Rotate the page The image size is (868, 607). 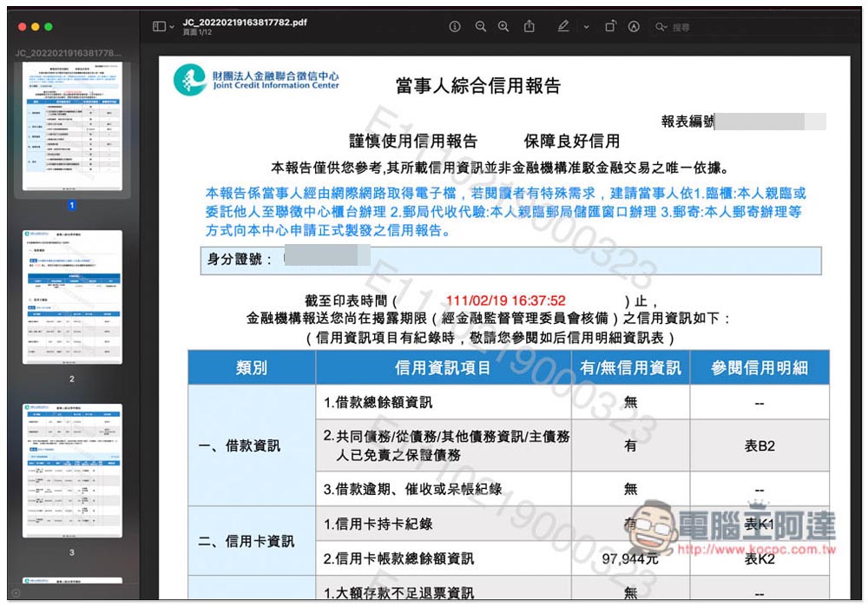610,26
